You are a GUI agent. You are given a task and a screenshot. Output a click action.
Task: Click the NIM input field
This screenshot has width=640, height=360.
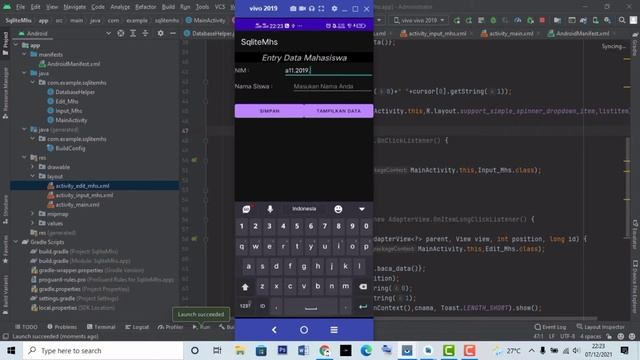[x=328, y=71]
